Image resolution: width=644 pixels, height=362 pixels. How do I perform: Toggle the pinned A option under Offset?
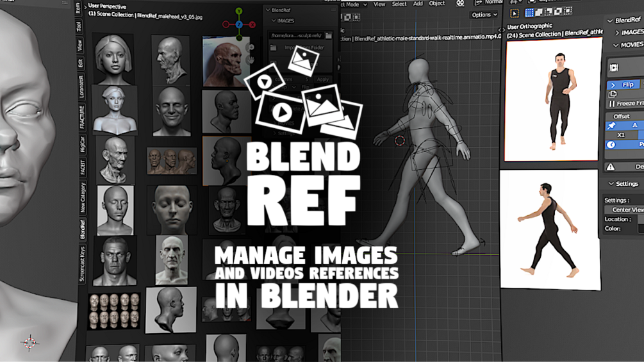624,126
